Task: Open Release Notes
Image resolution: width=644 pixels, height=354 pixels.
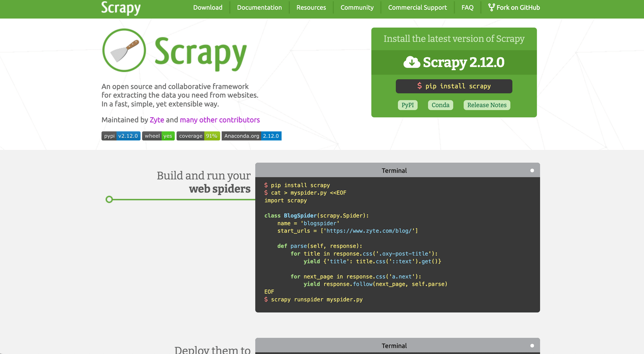Action: pos(487,105)
